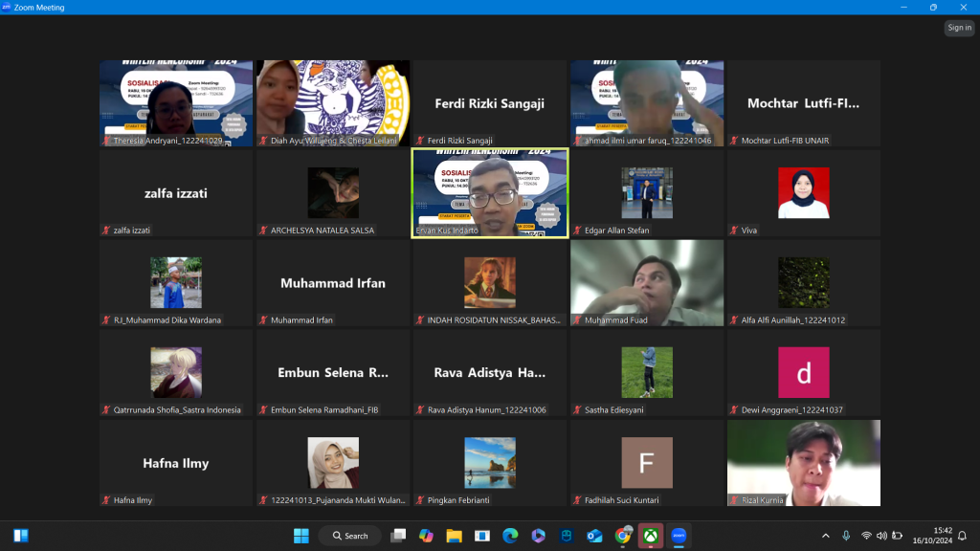This screenshot has width=980, height=551.
Task: Open the Widgets panel on the taskbar
Action: [21, 536]
